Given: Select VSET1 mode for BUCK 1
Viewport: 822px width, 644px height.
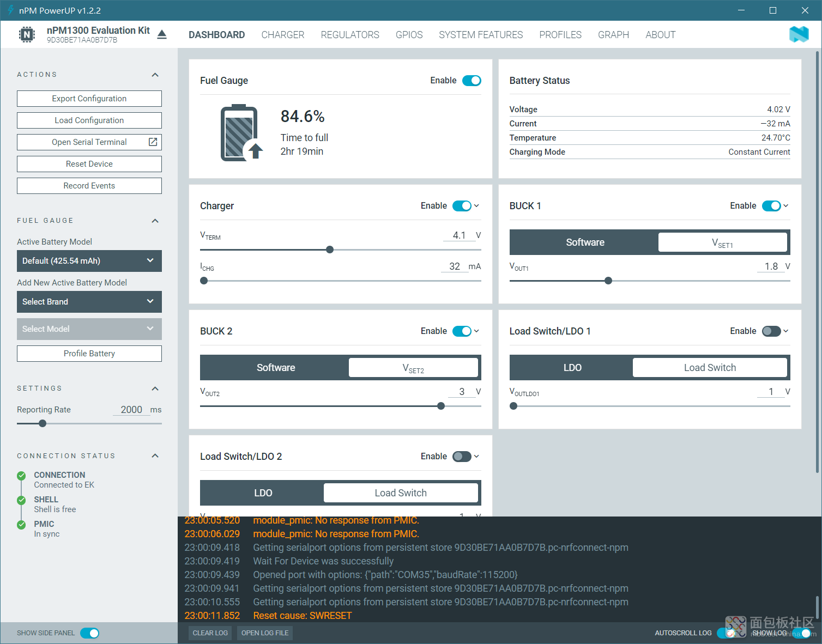Looking at the screenshot, I should (x=723, y=242).
